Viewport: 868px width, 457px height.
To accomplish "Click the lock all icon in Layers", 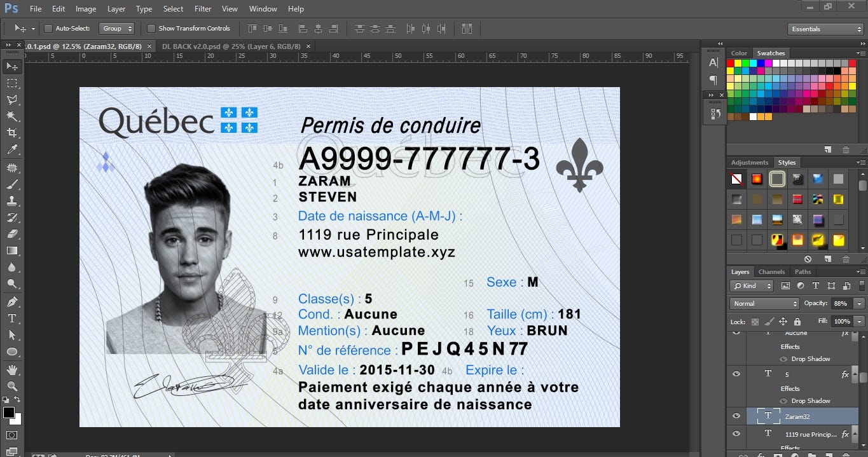I will click(797, 322).
